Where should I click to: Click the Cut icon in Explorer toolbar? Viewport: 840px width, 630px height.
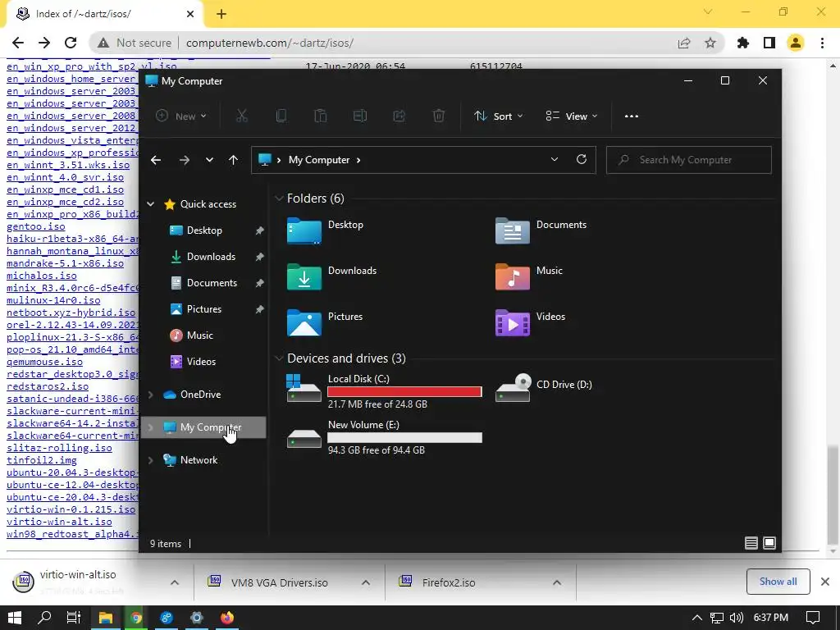click(x=242, y=116)
